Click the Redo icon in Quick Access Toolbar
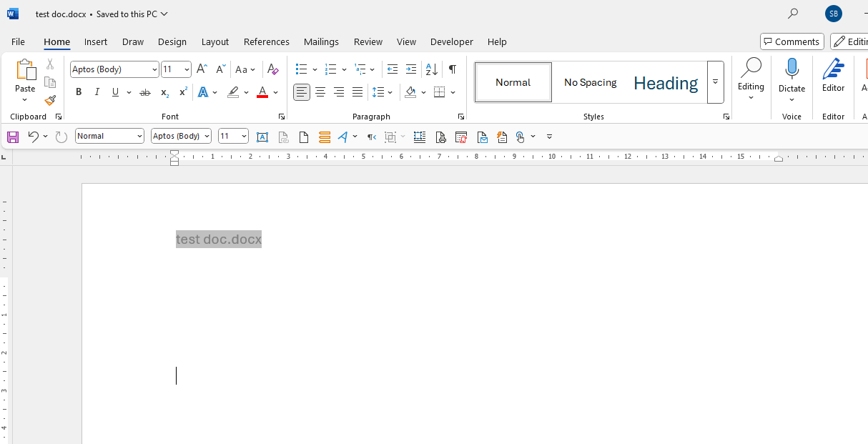This screenshot has height=444, width=868. tap(61, 137)
